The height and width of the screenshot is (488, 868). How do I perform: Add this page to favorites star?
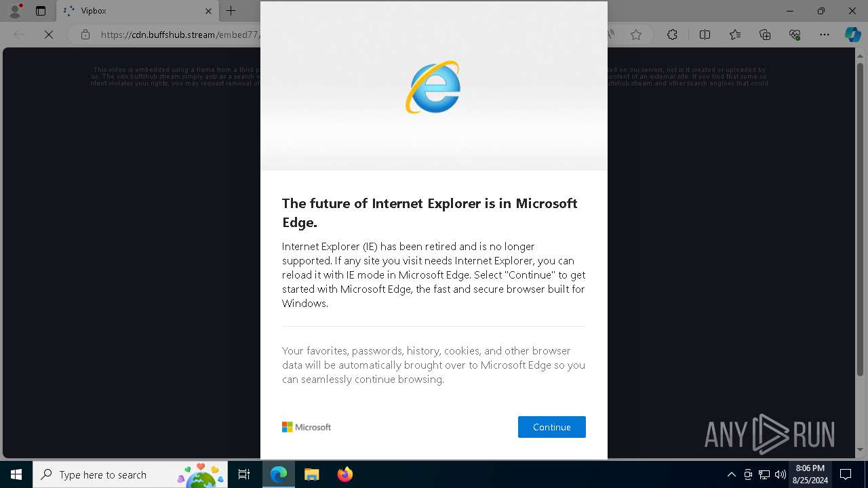tap(635, 35)
